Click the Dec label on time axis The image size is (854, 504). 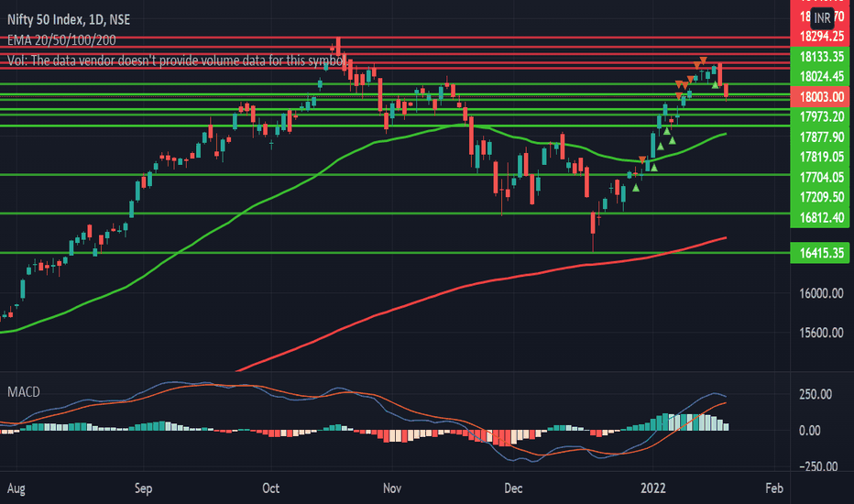(513, 488)
